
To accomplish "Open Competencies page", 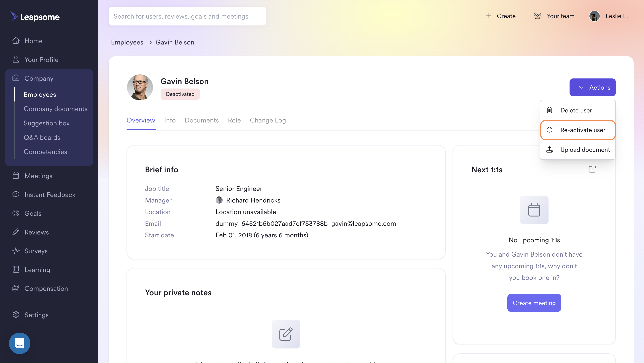I will click(45, 151).
